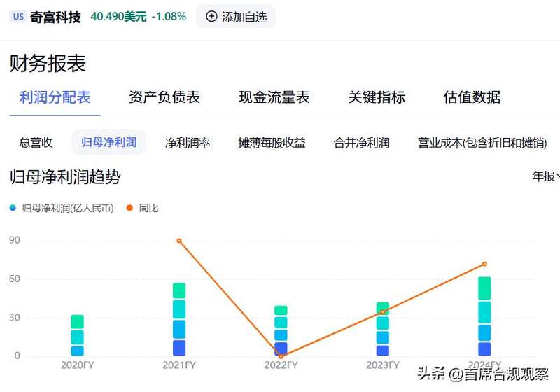This screenshot has height=392, width=560.
Task: Click the US market badge icon
Action: pyautogui.click(x=18, y=17)
